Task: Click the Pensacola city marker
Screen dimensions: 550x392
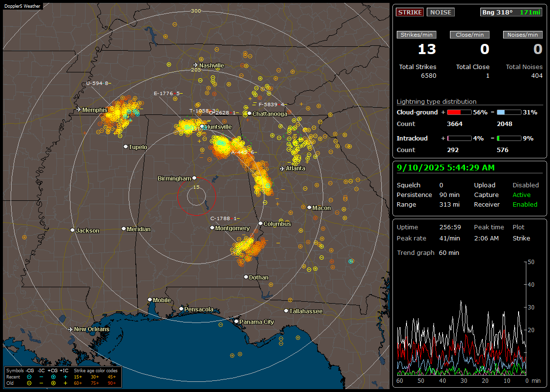Action: (x=181, y=308)
